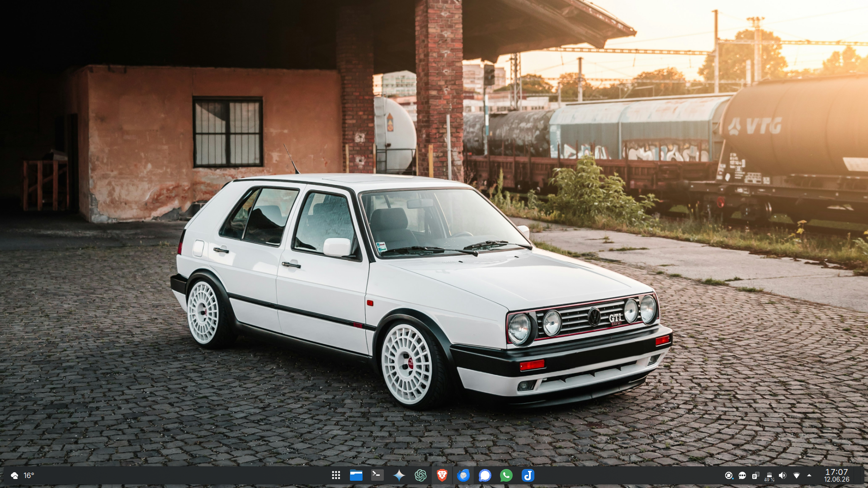Open the volume control tray icon

(783, 475)
